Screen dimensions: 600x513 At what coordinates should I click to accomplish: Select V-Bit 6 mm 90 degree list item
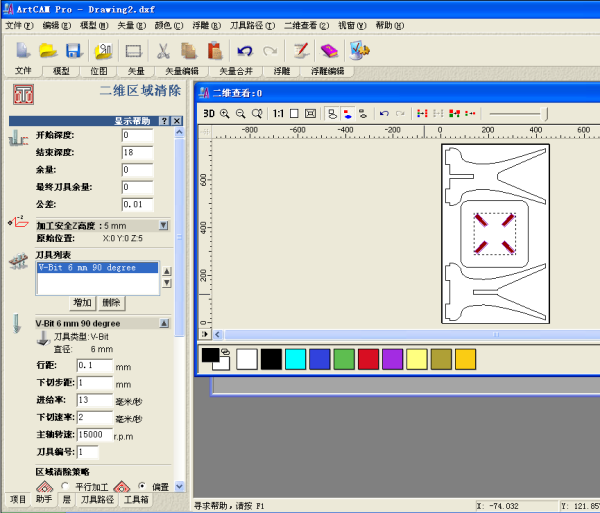(97, 267)
